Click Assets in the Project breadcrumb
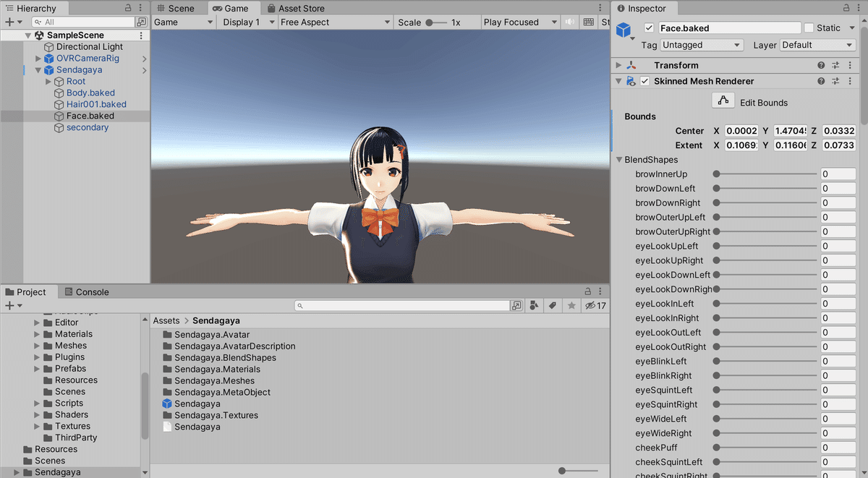Viewport: 868px width, 478px height. pos(166,320)
